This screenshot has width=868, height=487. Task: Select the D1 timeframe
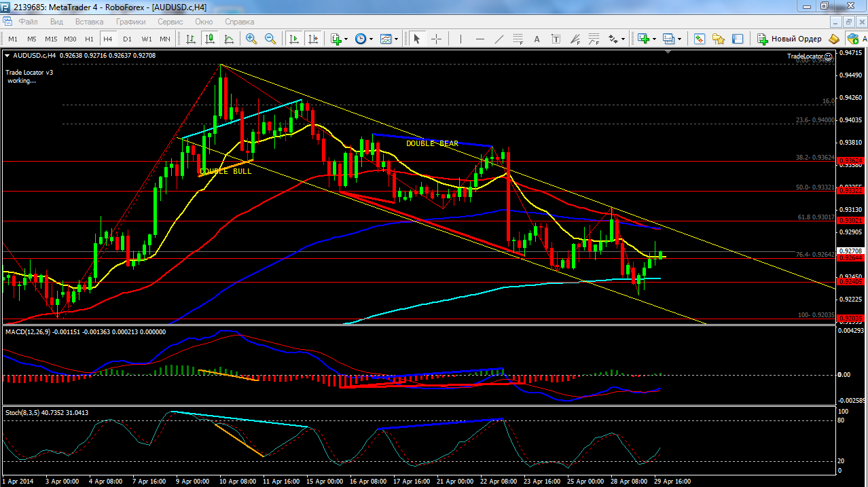[x=127, y=39]
